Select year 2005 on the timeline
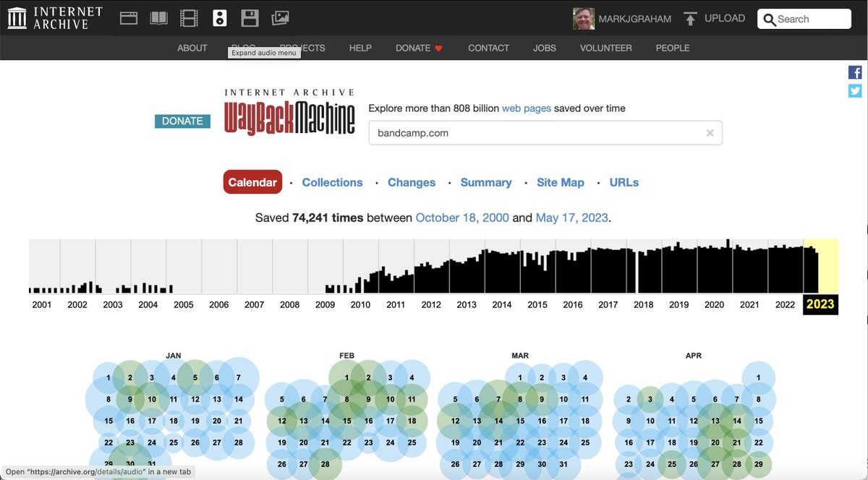 [x=184, y=304]
